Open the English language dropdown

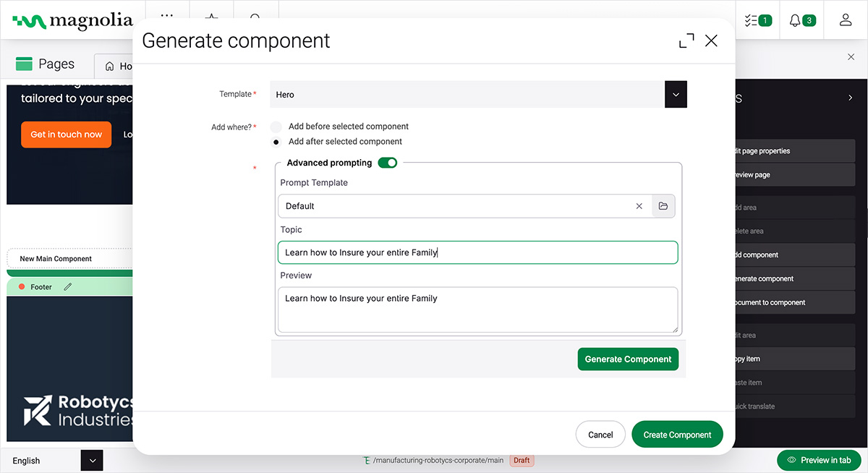(x=92, y=461)
